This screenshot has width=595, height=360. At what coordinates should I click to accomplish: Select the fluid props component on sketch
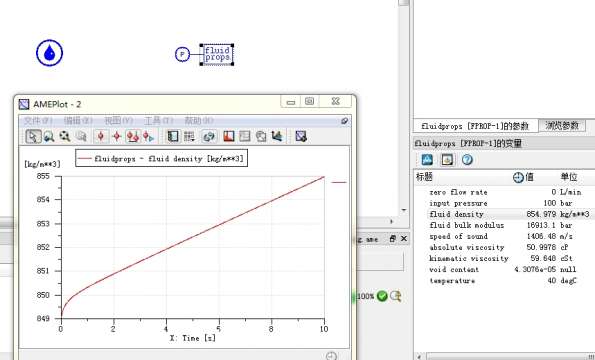(x=217, y=54)
